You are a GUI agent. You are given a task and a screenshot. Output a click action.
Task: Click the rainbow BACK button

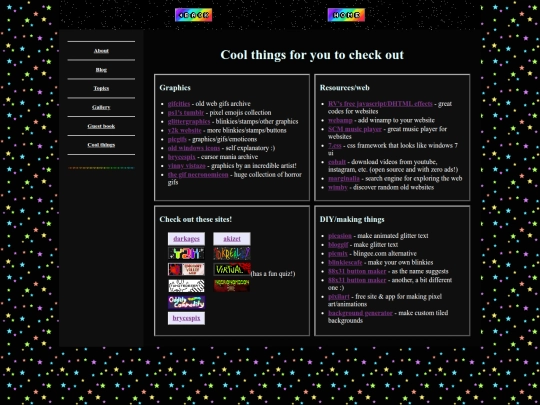pyautogui.click(x=193, y=15)
